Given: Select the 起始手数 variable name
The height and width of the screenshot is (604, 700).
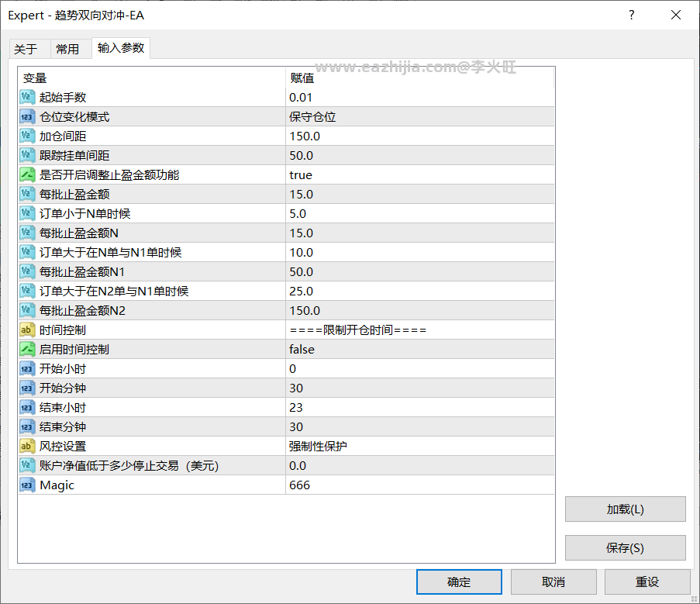Looking at the screenshot, I should [x=63, y=98].
